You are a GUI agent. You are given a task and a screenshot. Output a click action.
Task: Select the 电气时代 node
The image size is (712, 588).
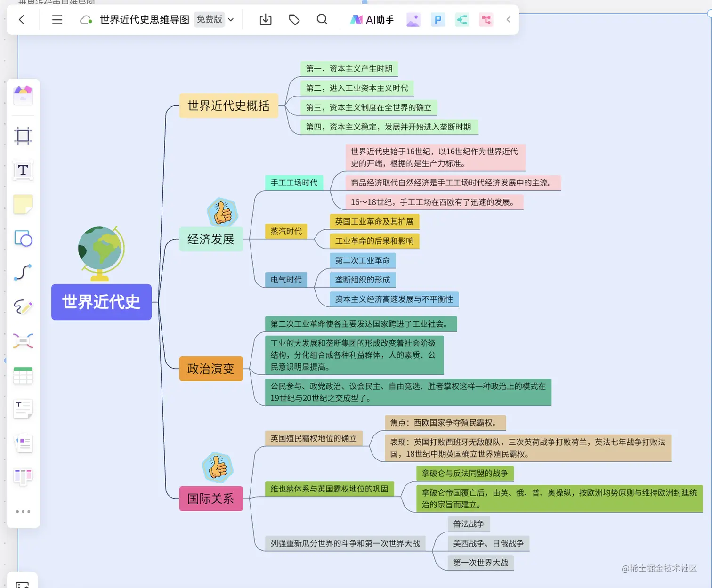pos(286,280)
